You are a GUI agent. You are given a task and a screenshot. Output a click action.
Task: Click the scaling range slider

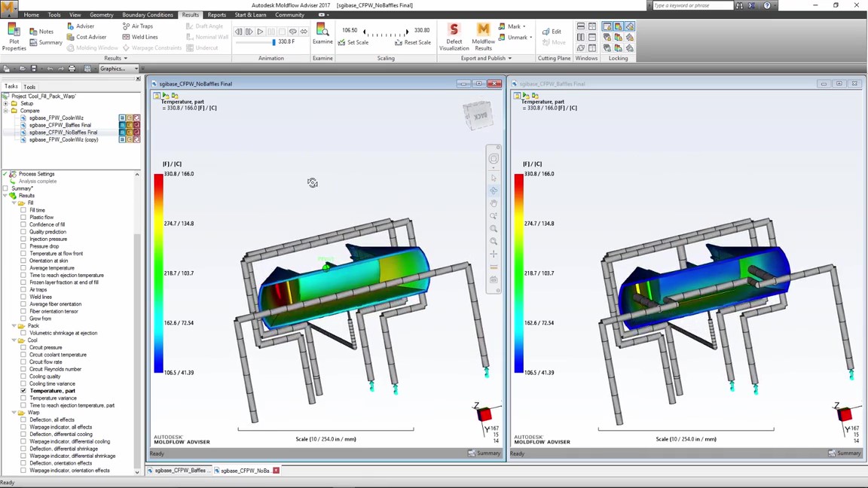[386, 32]
